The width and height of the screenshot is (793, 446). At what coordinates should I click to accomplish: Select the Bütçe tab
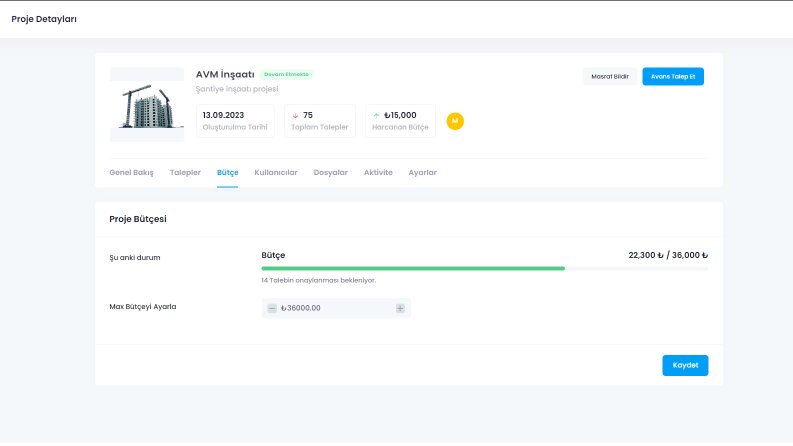coord(228,172)
